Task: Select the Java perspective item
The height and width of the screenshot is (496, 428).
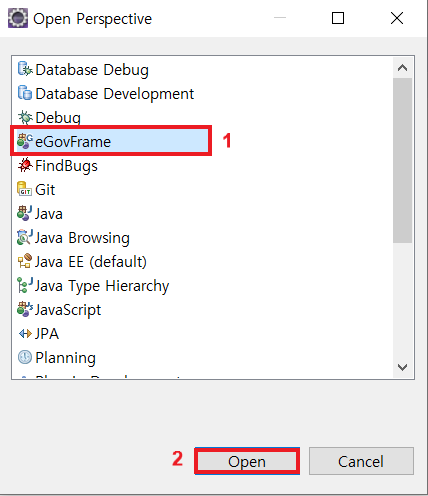Action: pyautogui.click(x=40, y=214)
